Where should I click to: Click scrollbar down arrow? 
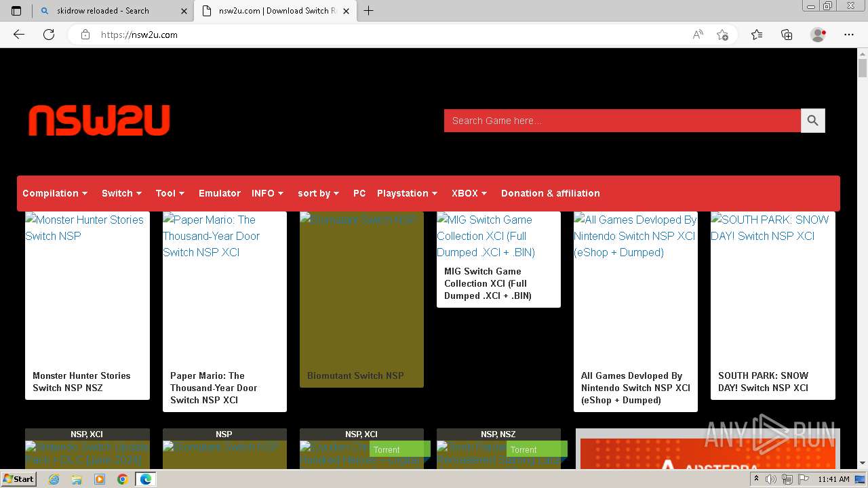tap(863, 463)
